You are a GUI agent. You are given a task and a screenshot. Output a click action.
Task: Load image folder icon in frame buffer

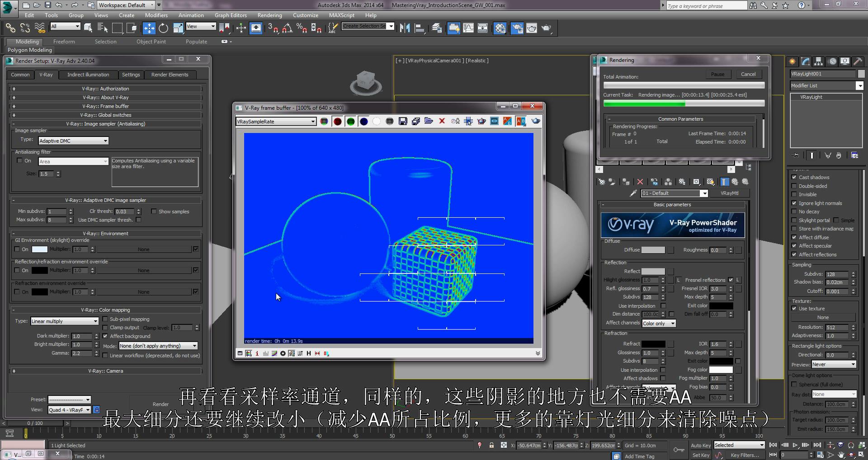pyautogui.click(x=429, y=121)
